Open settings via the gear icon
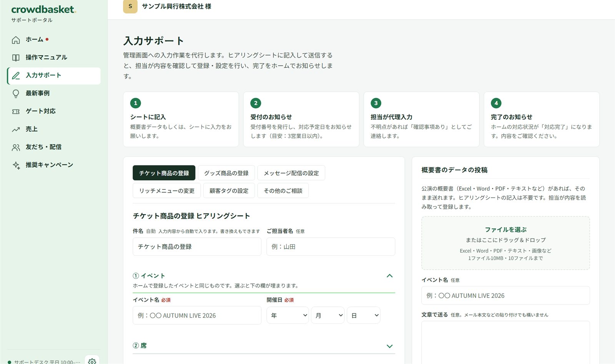The image size is (615, 364). coord(92,361)
